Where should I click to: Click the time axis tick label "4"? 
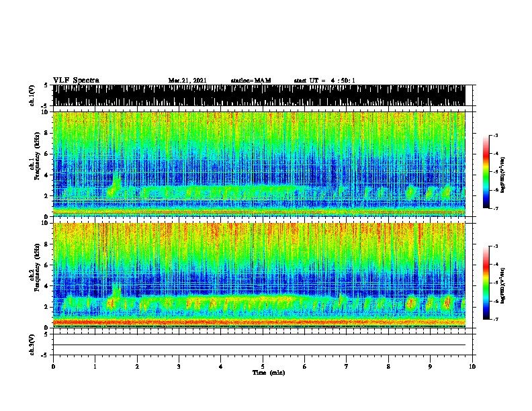220,367
